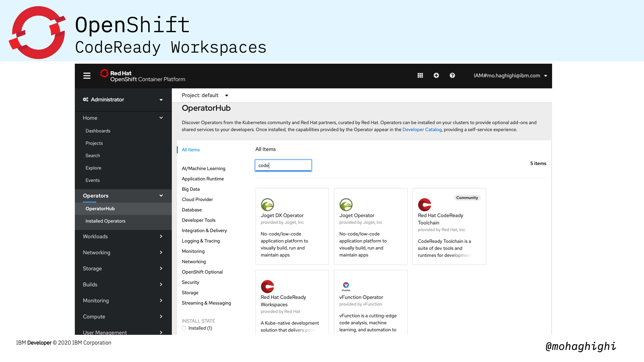Select OperatorHub in the sidebar
Image resolution: width=644 pixels, height=362 pixels.
tap(123, 208)
